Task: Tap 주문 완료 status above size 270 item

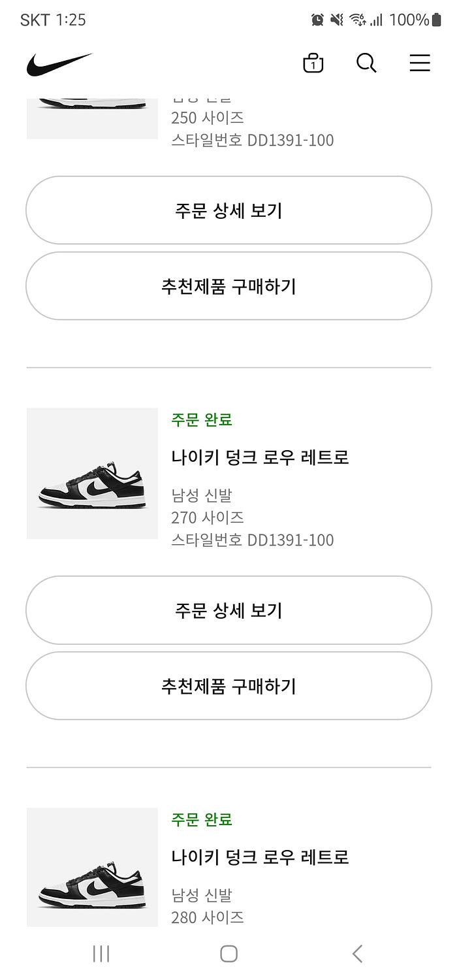Action: (x=202, y=419)
